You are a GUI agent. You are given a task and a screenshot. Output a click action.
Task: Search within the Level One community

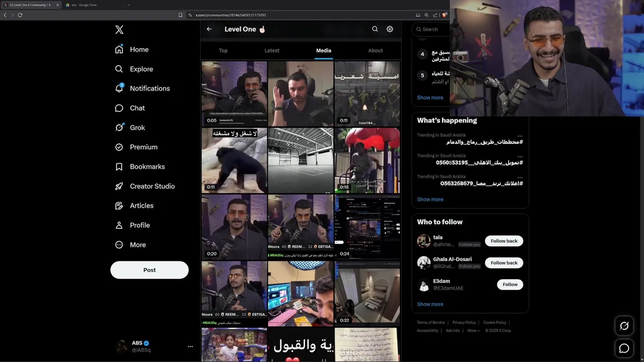tap(375, 29)
